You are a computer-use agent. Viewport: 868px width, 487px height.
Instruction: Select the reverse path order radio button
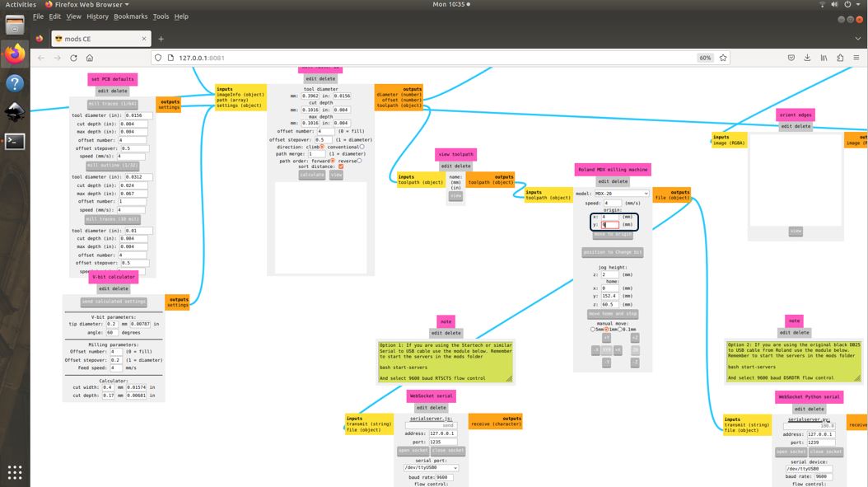pos(359,161)
